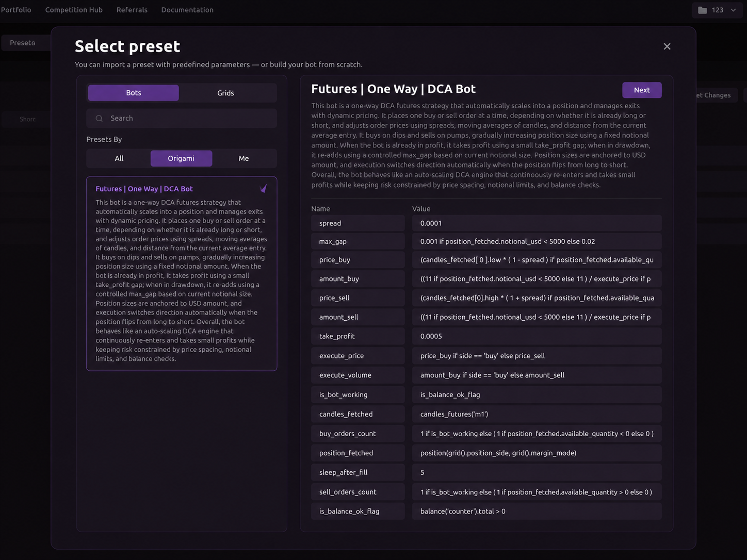Viewport: 747px width, 560px height.
Task: Click the buy_orders_count name cell
Action: (358, 434)
